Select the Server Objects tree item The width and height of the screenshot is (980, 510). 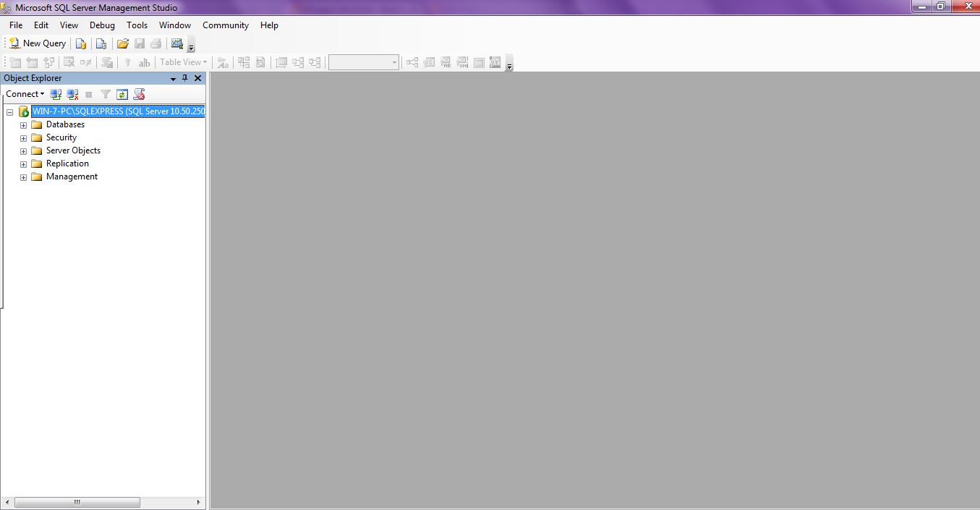[x=73, y=150]
